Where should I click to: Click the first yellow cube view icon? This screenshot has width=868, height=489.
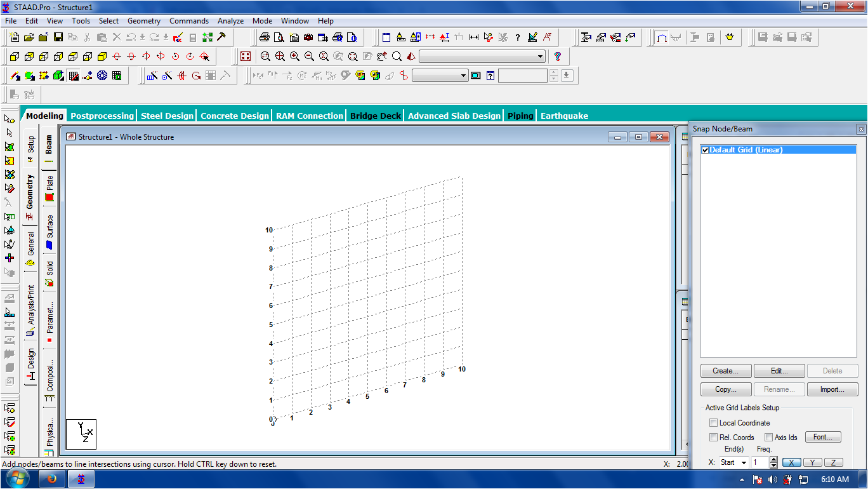[x=15, y=57]
